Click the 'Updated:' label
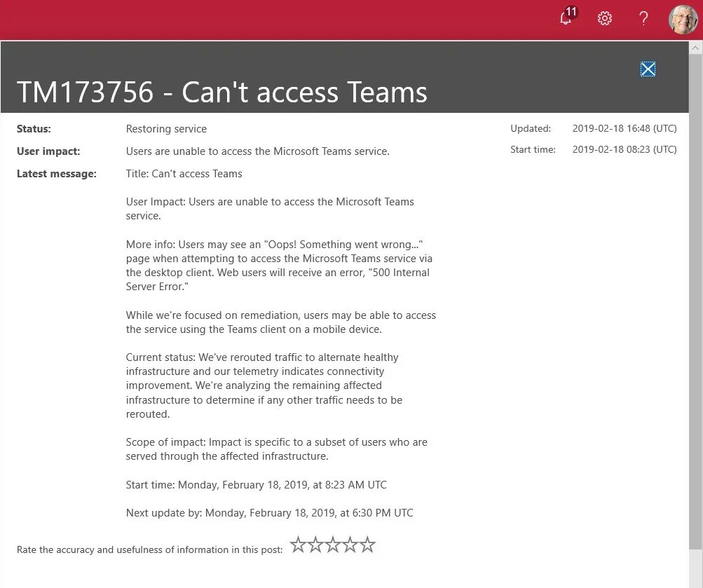Image resolution: width=703 pixels, height=588 pixels. tap(531, 129)
